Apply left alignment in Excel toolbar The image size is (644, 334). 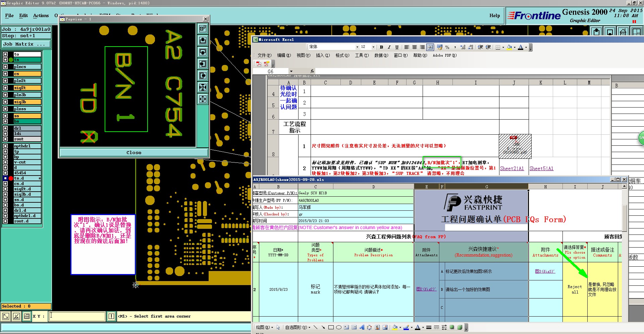coord(407,47)
